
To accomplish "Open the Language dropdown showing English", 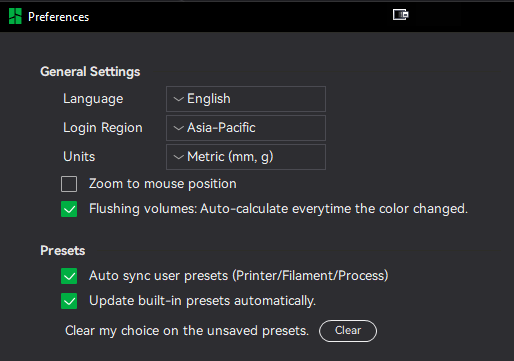I will 246,99.
